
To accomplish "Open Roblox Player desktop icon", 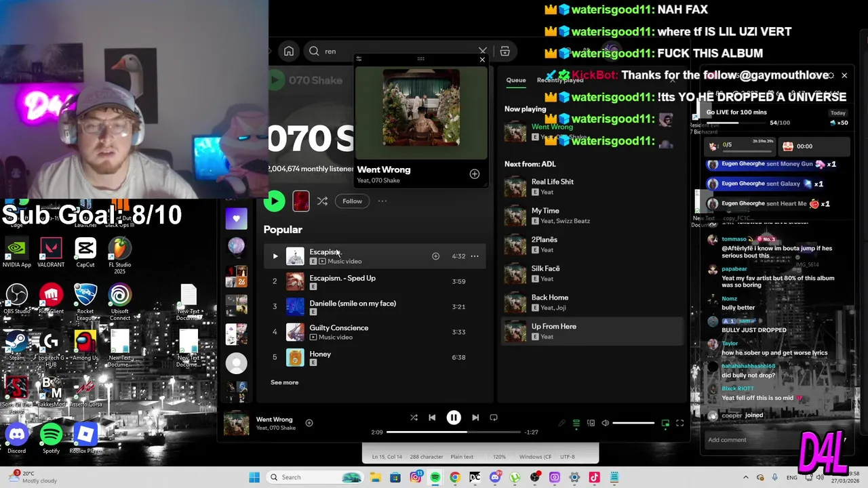I will click(85, 438).
